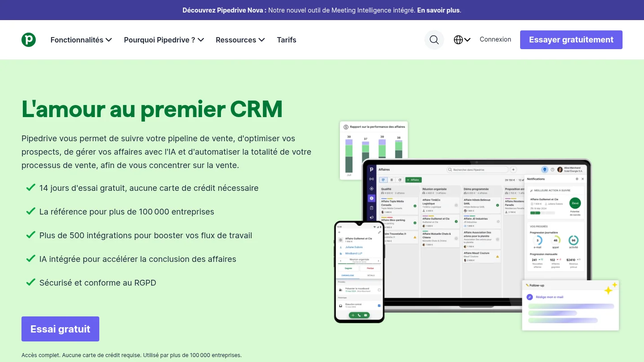
Task: Click the phone call icon in phone's green bar
Action: (359, 315)
